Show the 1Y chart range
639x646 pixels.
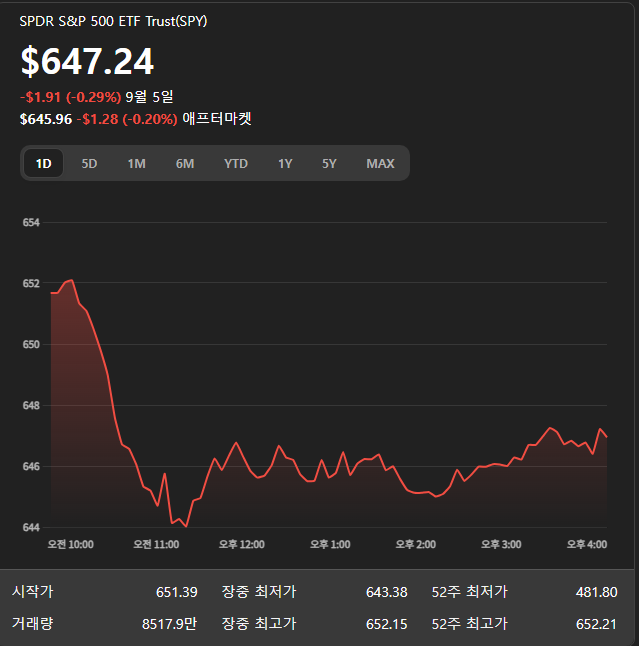click(285, 164)
